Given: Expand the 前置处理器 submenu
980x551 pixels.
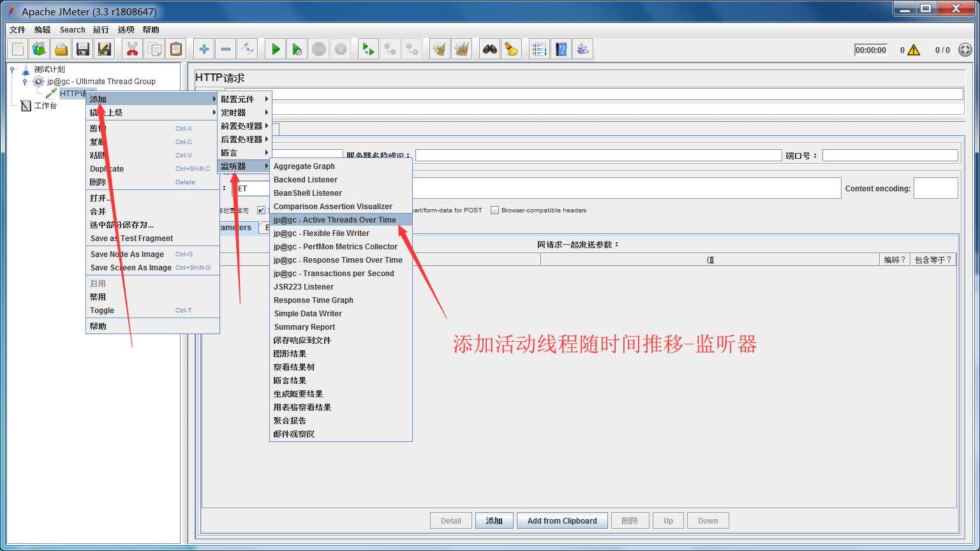Looking at the screenshot, I should 245,126.
